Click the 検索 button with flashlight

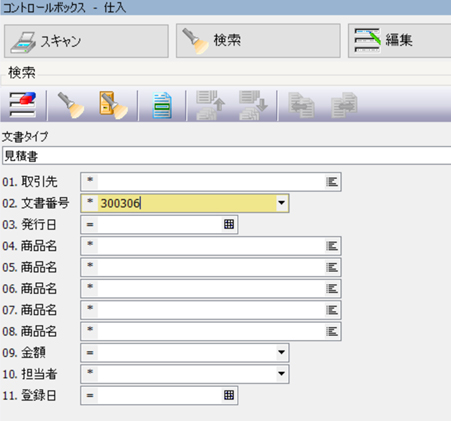click(x=258, y=41)
